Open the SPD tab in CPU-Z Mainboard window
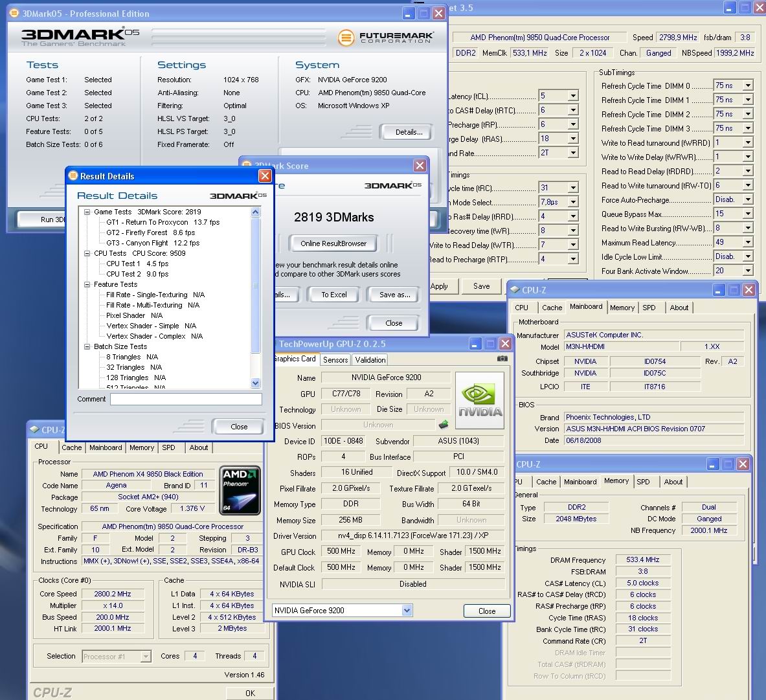The width and height of the screenshot is (766, 700). tap(649, 308)
